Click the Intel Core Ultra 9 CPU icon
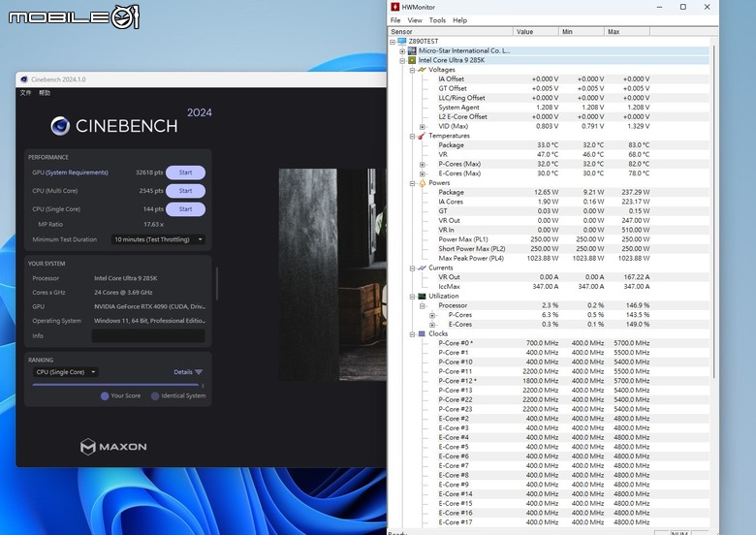Viewport: 756px width, 535px height. coord(412,60)
